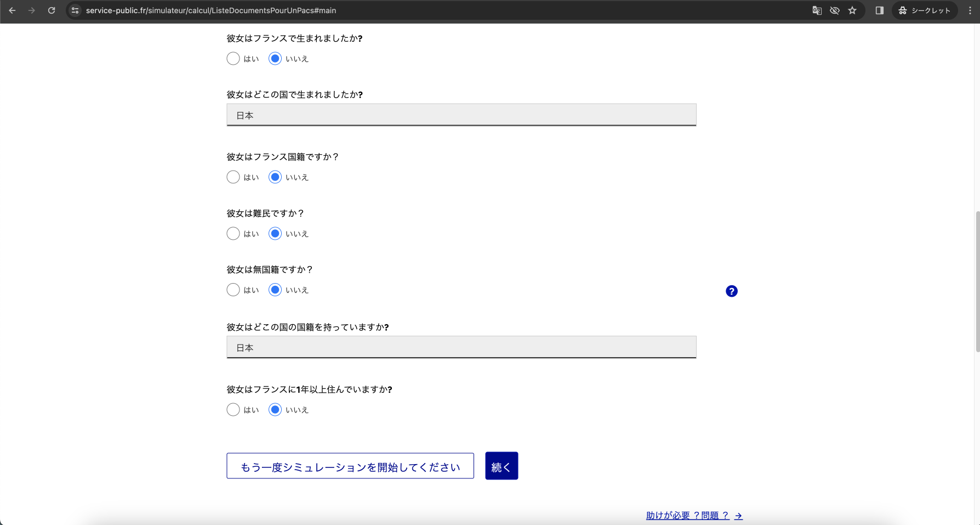Screen dimensions: 980x525
Task: Select はい for stateless 無国籍 question
Action: pos(233,290)
